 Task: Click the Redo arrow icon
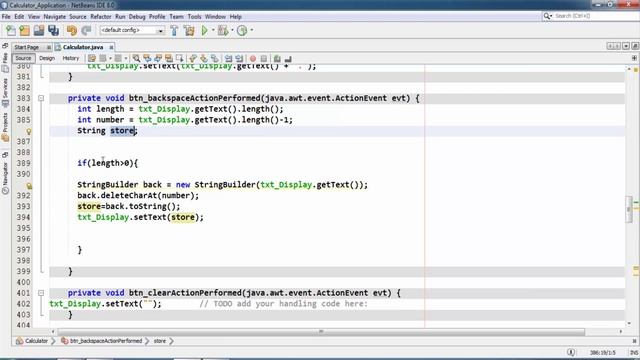86,31
